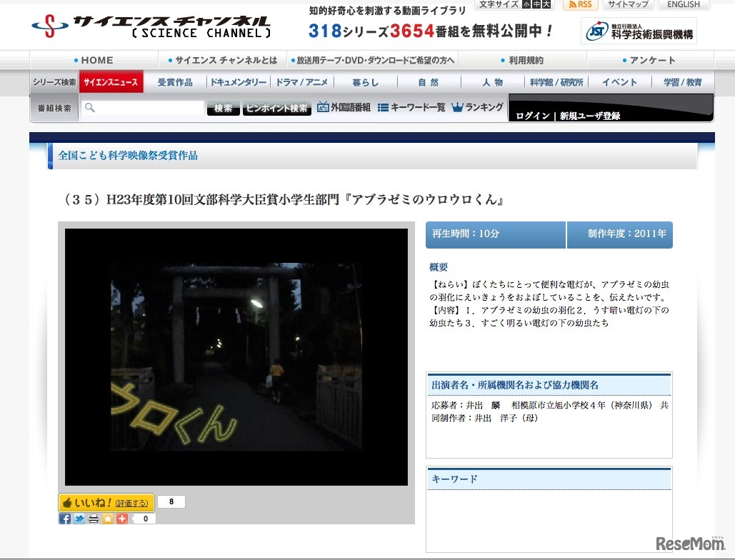The image size is (735, 560).
Task: Select サイエンスニュース tab
Action: pos(111,82)
